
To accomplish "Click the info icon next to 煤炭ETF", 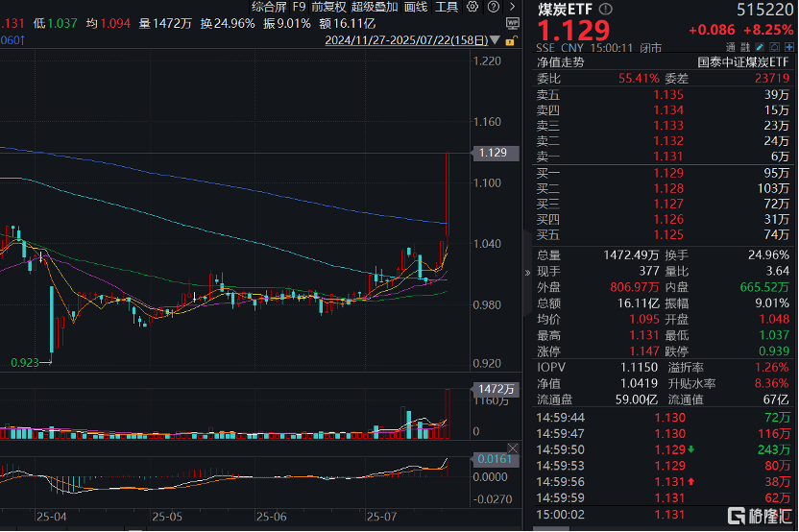I will click(605, 9).
